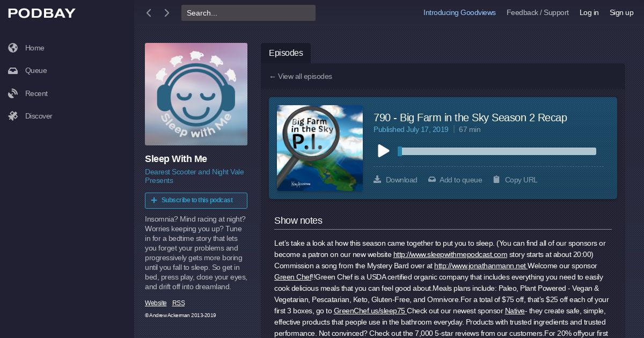
Task: Click View all episodes link
Action: point(301,77)
